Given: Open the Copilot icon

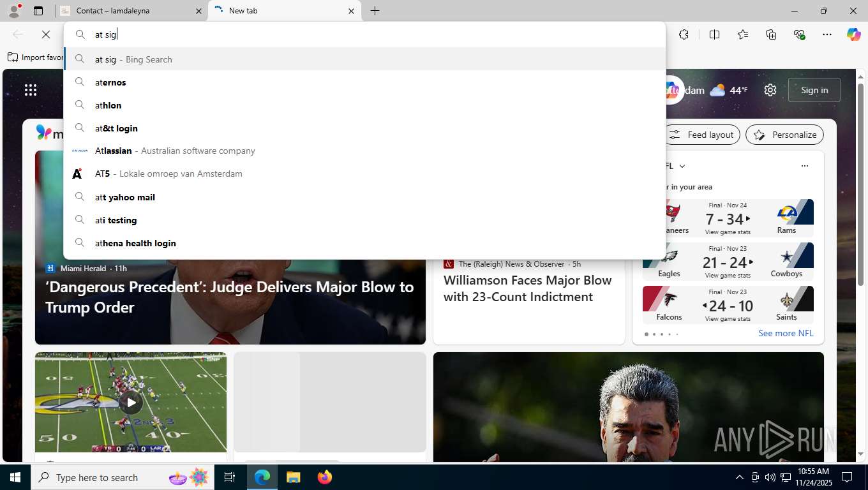Looking at the screenshot, I should pyautogui.click(x=854, y=34).
